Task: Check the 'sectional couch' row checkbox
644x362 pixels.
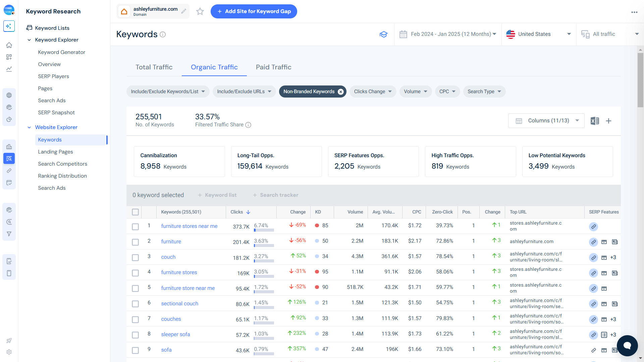Action: 135,304
